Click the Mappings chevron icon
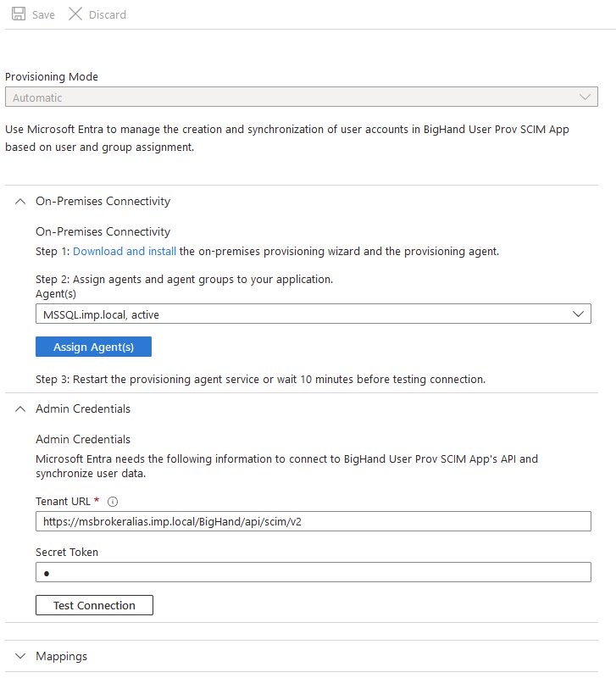The height and width of the screenshot is (678, 616). click(x=19, y=656)
